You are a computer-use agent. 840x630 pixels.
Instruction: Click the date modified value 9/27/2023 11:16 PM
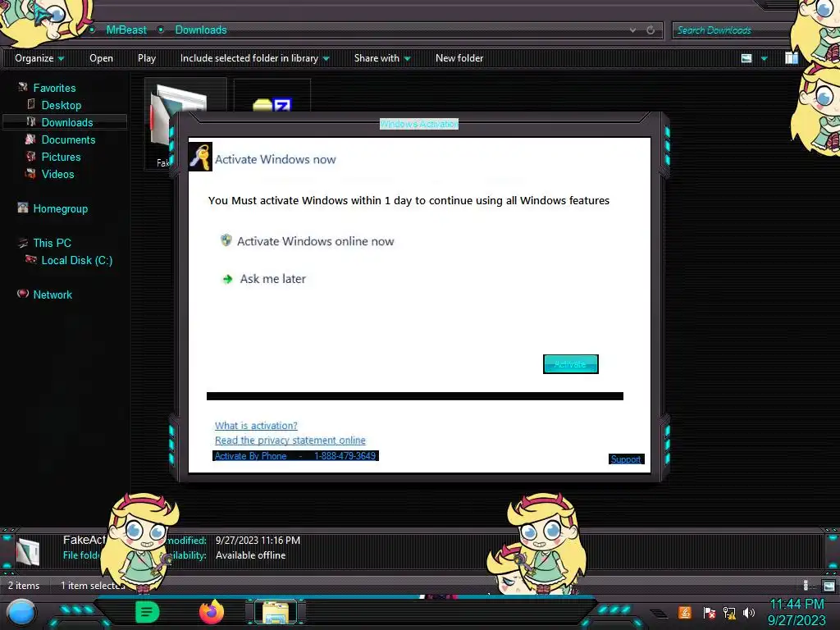click(x=258, y=540)
